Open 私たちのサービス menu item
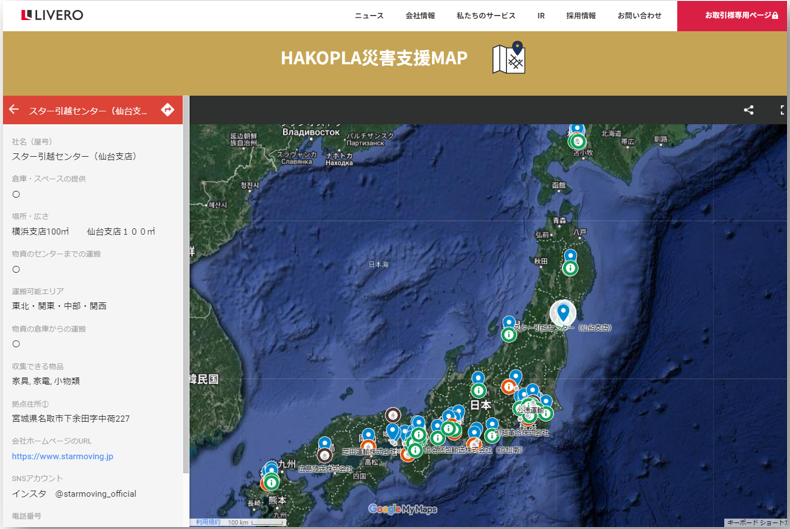Viewport: 790px width, 529px height. pos(486,16)
